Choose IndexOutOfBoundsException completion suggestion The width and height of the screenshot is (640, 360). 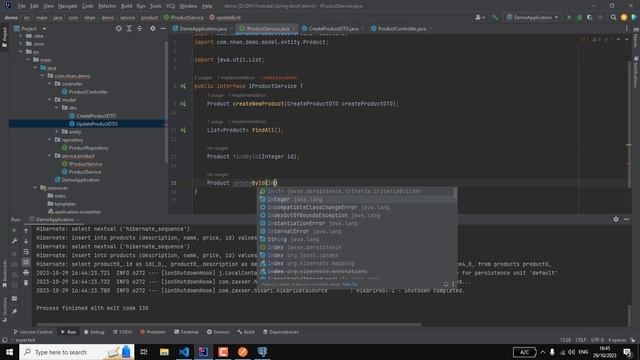pos(357,215)
